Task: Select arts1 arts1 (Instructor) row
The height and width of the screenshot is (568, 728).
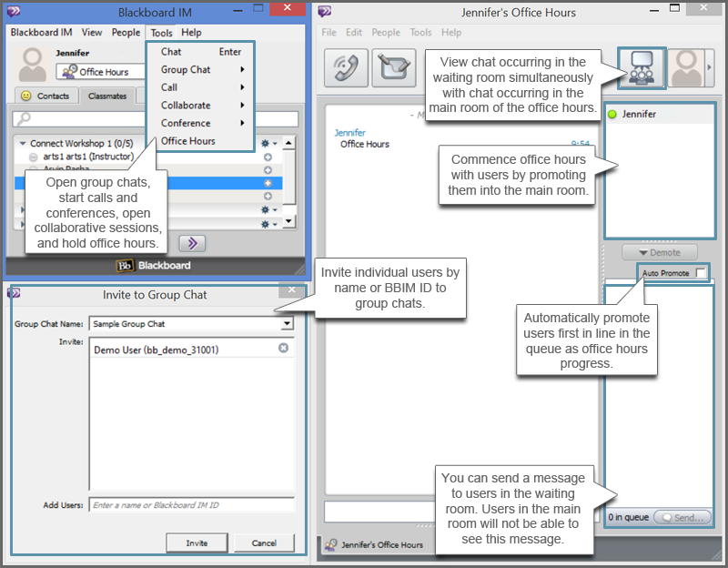Action: [88, 157]
